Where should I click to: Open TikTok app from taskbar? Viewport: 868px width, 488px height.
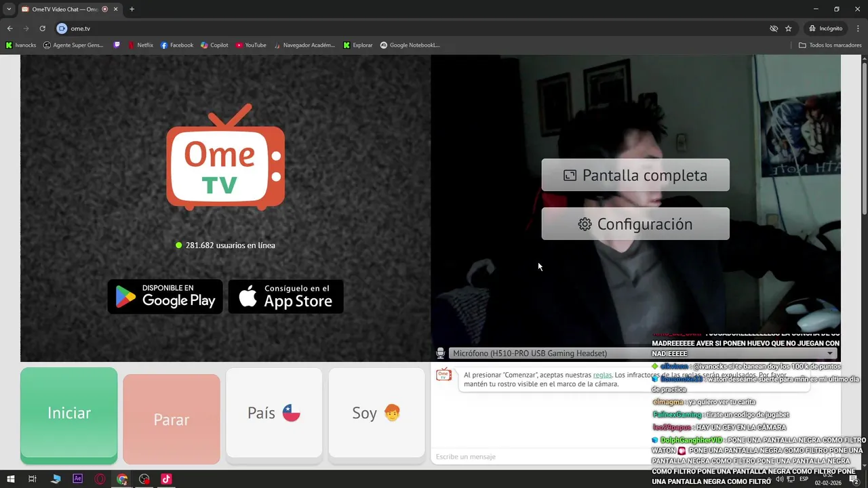pos(166,479)
